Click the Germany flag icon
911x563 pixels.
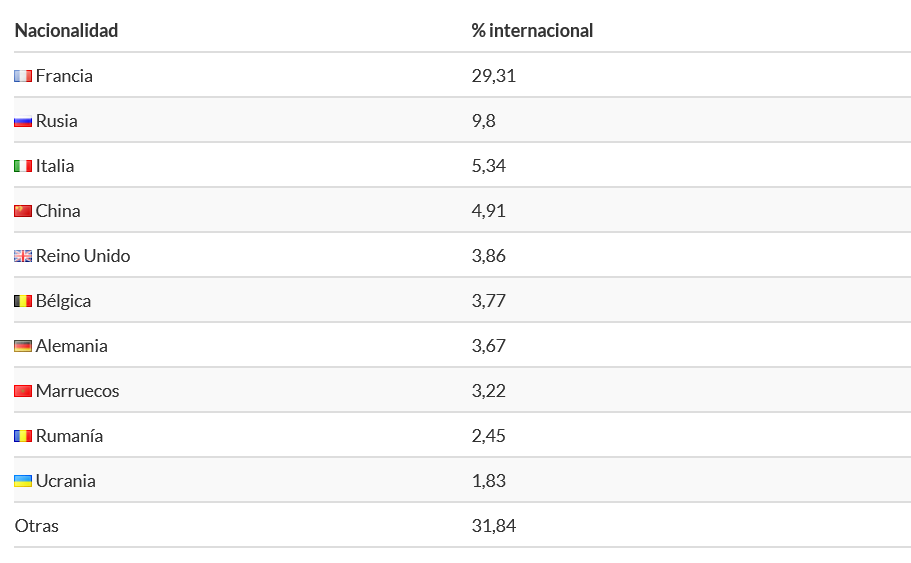[23, 346]
